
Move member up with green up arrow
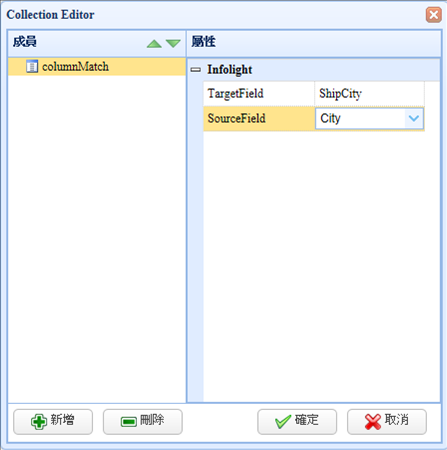click(154, 43)
